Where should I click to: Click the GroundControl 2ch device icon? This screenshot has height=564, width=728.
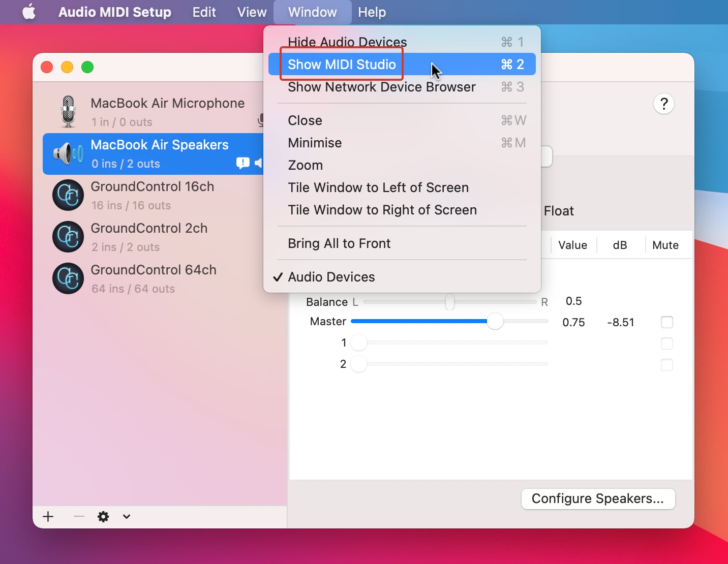68,237
